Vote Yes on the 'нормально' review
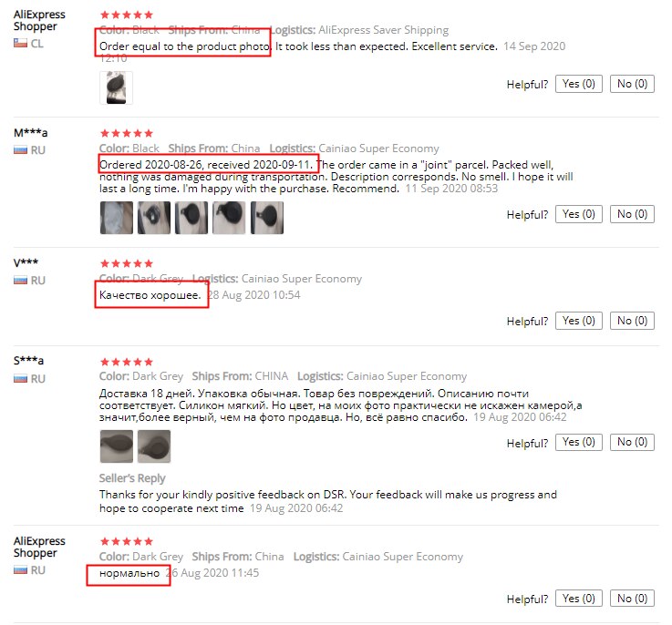The height and width of the screenshot is (625, 672). click(579, 599)
